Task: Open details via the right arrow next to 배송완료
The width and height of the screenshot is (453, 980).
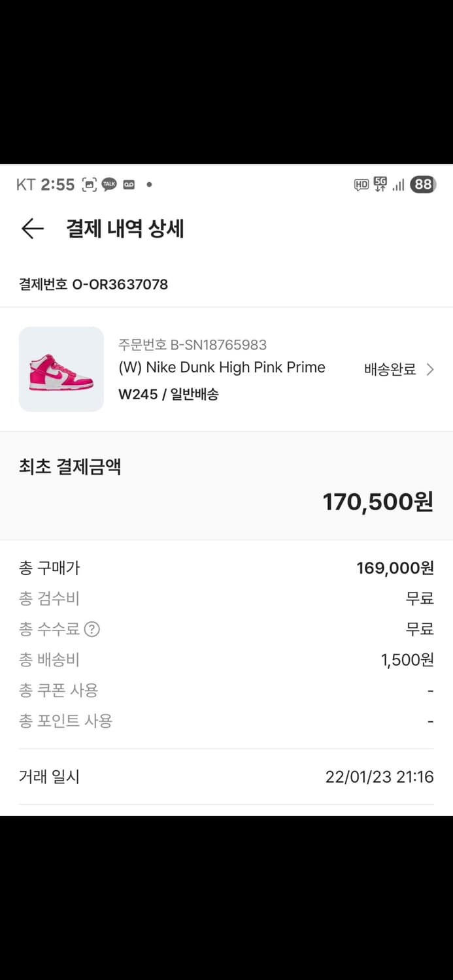Action: (430, 369)
